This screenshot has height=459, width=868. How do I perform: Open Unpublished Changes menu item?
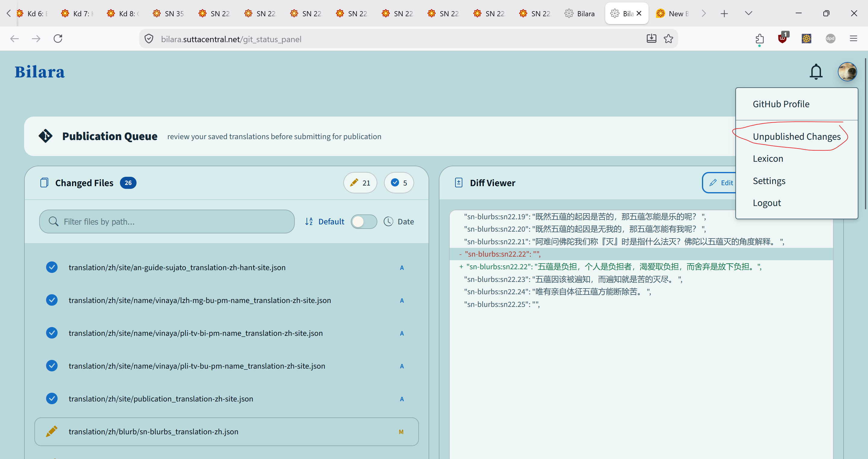pos(797,136)
